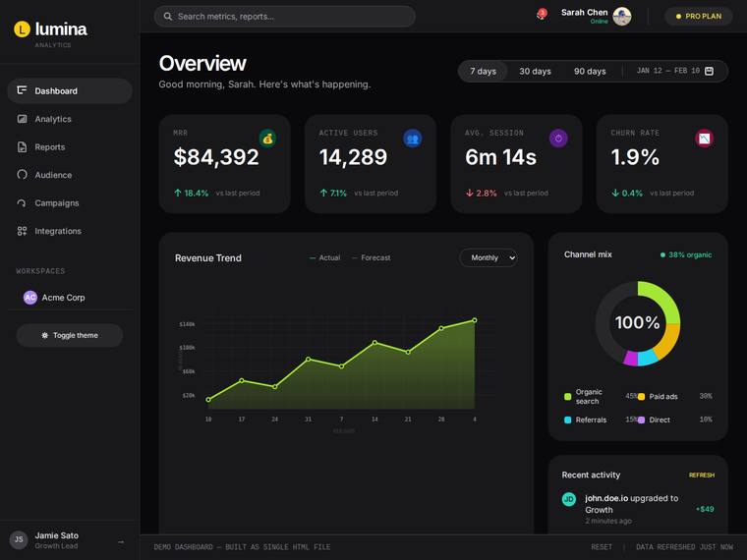Click the Audience circle icon in sidebar
The height and width of the screenshot is (560, 747).
point(22,175)
